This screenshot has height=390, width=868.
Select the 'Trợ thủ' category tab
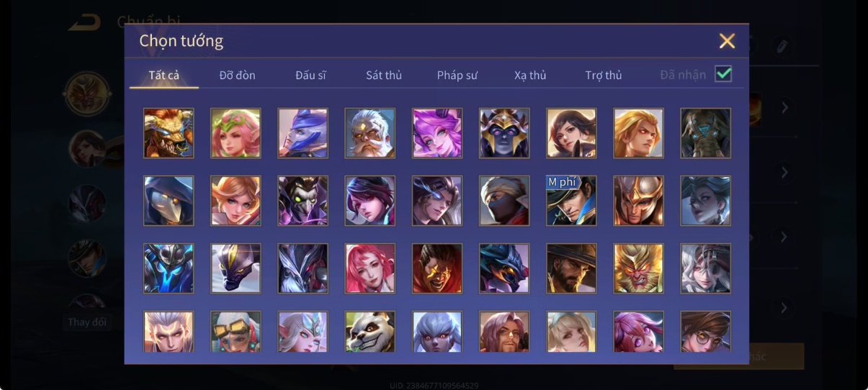click(603, 75)
